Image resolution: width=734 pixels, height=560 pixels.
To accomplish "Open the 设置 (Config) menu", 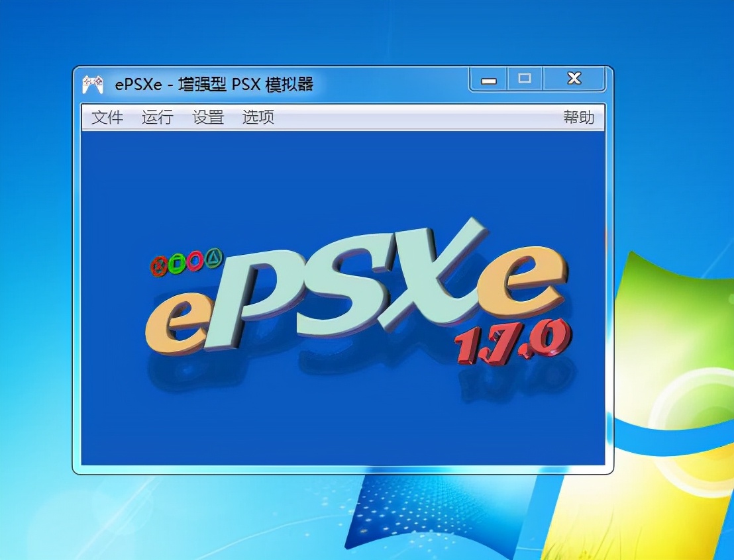I will tap(208, 118).
